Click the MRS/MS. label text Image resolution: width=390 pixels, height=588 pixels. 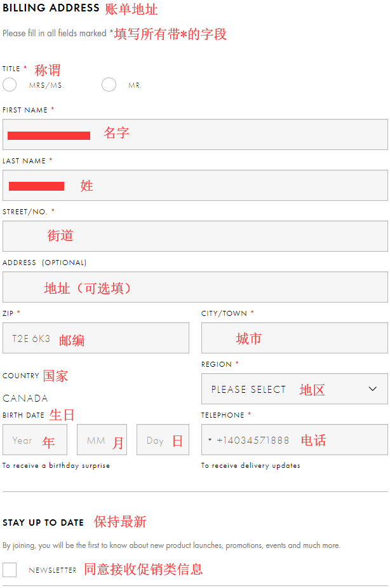[x=46, y=86]
